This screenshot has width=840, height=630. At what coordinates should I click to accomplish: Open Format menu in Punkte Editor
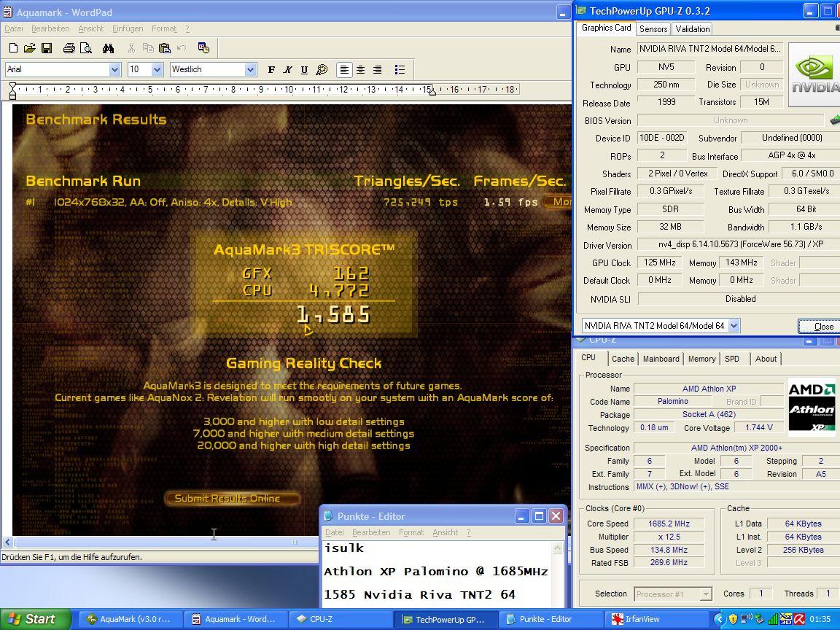click(411, 532)
